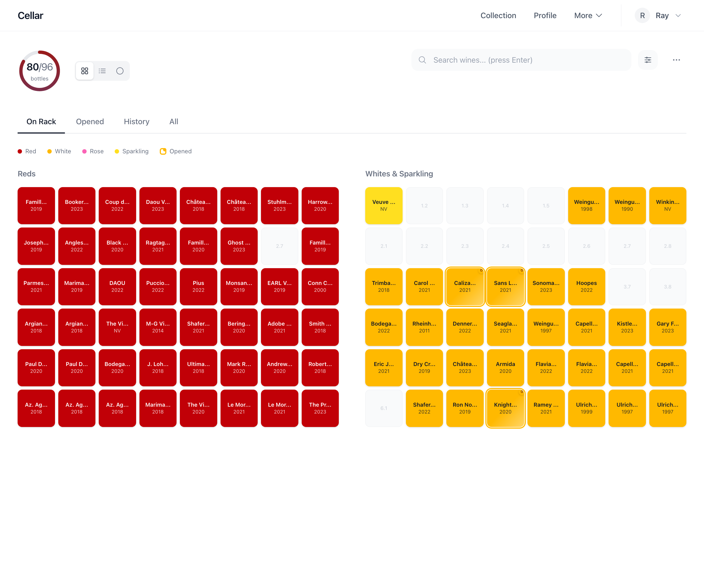Click empty slot 2.4 in Whites rack
This screenshot has width=704, height=588.
tap(505, 246)
